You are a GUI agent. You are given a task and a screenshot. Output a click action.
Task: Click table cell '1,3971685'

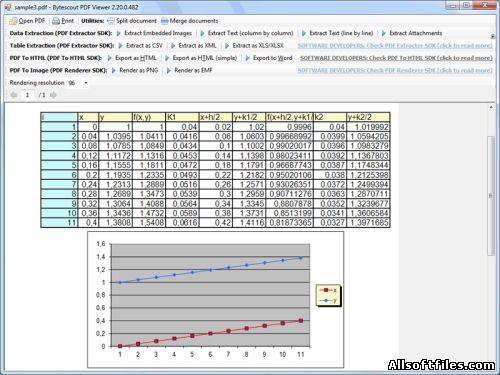coord(368,222)
